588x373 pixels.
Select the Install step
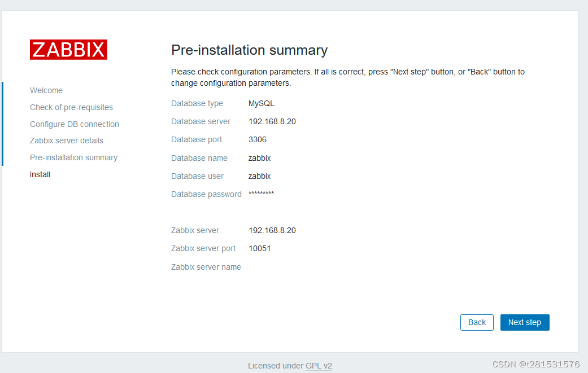click(40, 174)
